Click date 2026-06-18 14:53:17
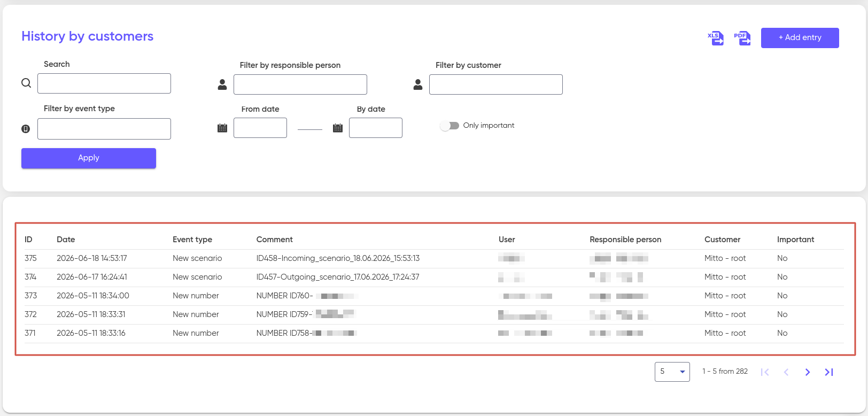 click(92, 258)
